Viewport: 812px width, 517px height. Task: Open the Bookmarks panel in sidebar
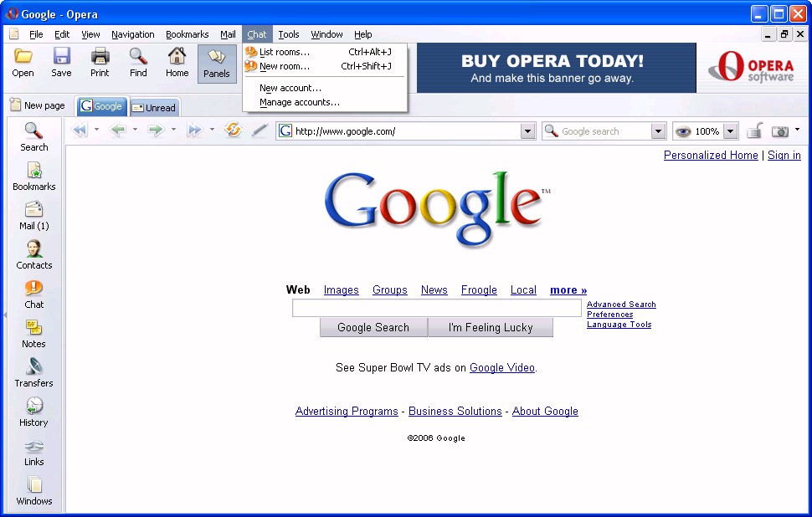click(x=33, y=176)
